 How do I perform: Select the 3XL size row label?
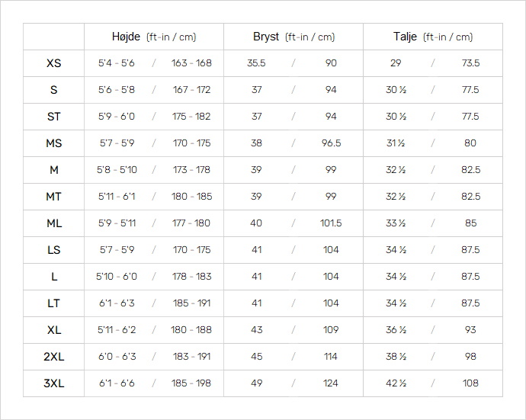pyautogui.click(x=53, y=383)
